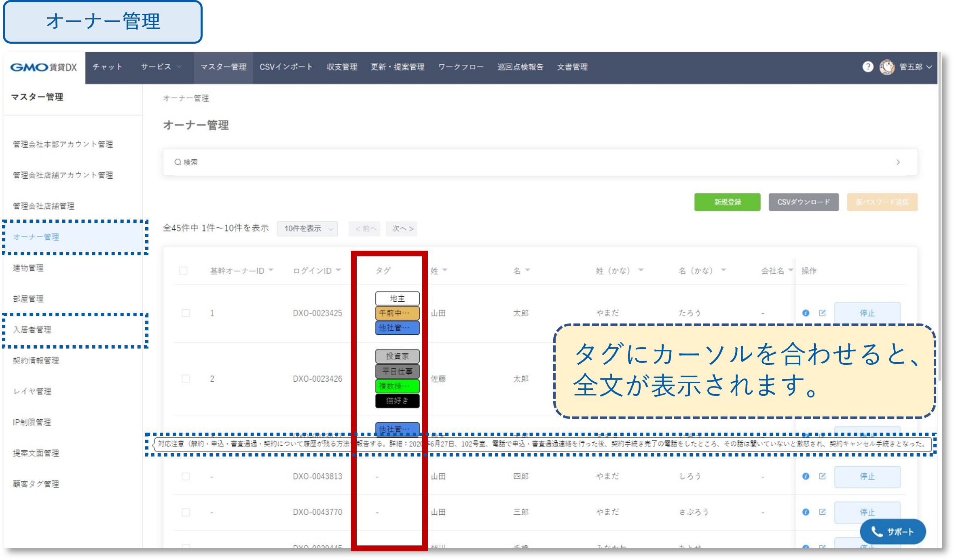Image resolution: width=954 pixels, height=560 pixels.
Task: Expand the サービス menu dropdown
Action: pos(161,67)
